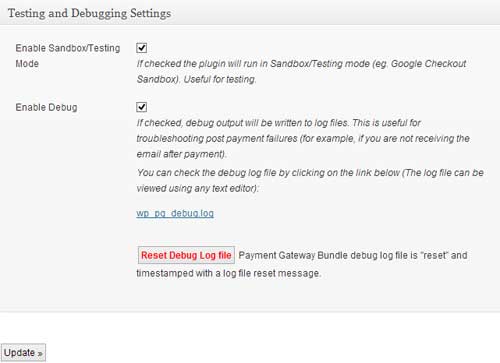The width and height of the screenshot is (500, 363).
Task: Click the 'Sandbox). Useful for testing' text line
Action: [196, 79]
